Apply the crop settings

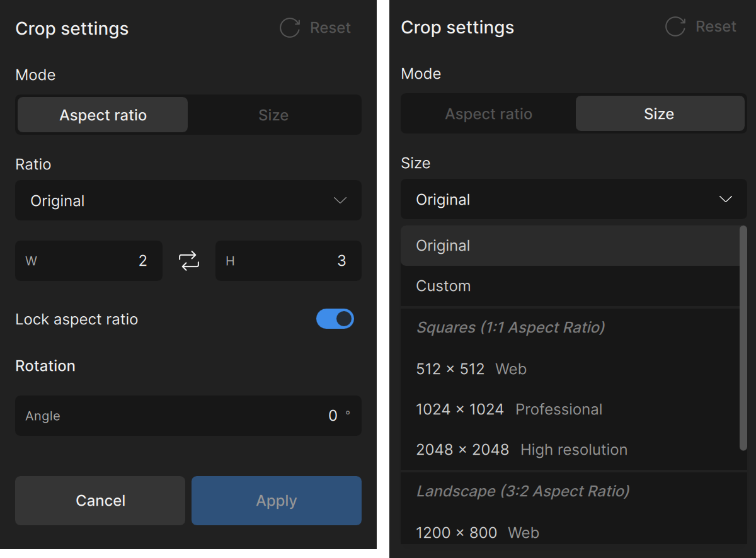click(x=276, y=501)
